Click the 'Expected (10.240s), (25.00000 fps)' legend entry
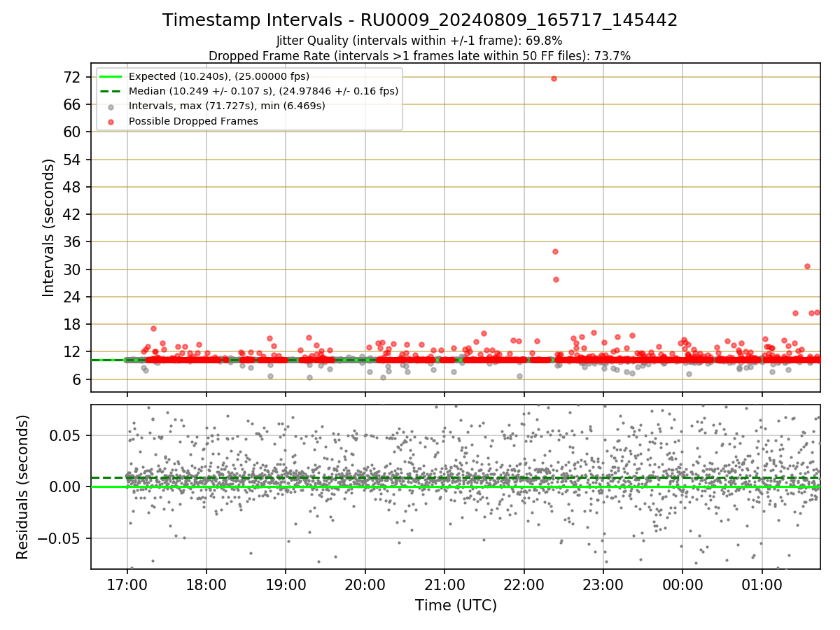 click(x=219, y=76)
